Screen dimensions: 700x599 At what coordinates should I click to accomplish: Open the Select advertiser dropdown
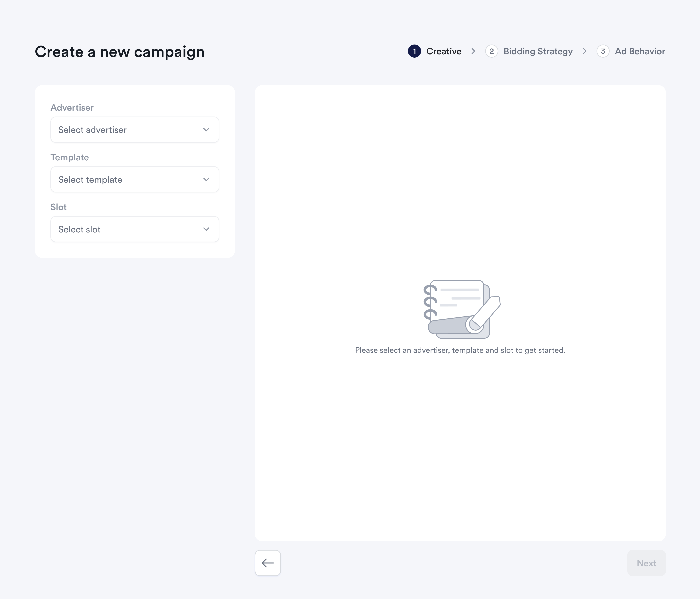(134, 130)
